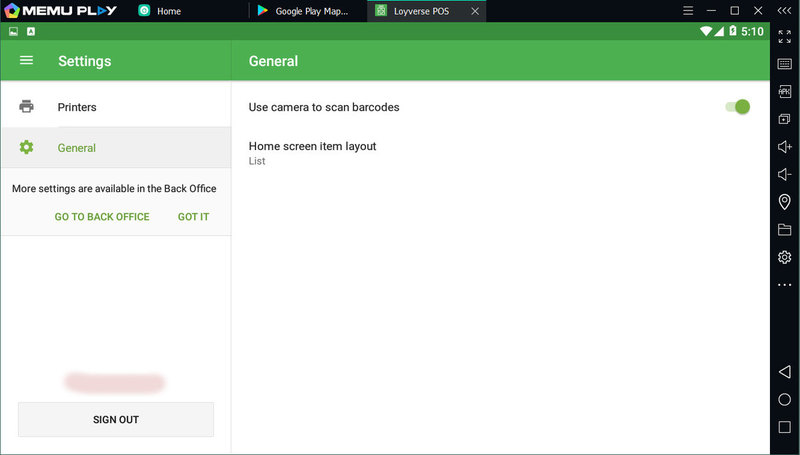
Task: Open Home screen item layout option
Action: click(312, 152)
